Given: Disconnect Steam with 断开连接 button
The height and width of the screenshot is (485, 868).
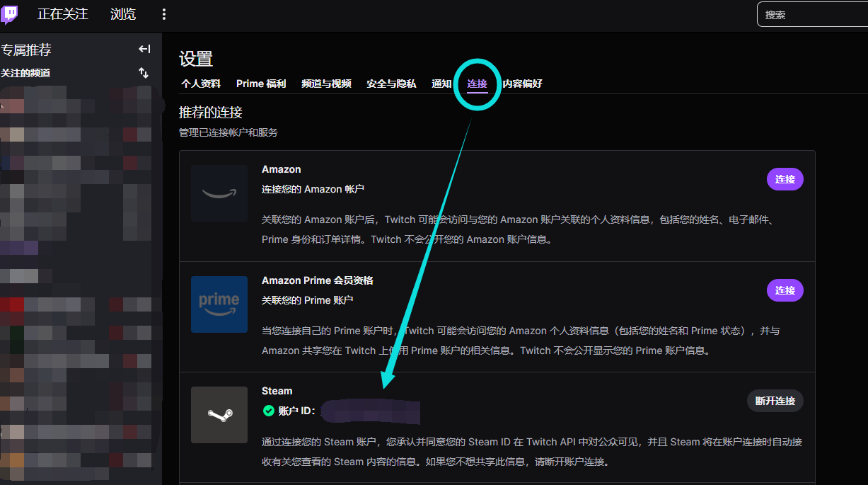Looking at the screenshot, I should [775, 401].
